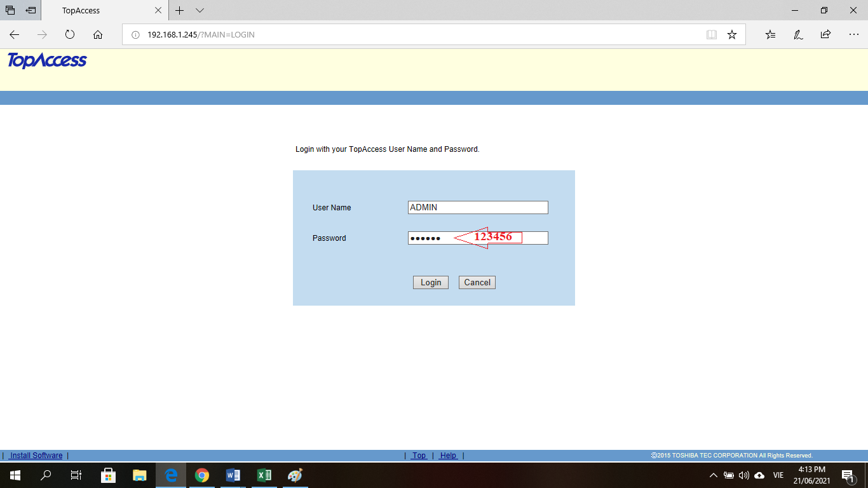Open the Install Software link
Screen dimensions: 868x488
tap(36, 456)
